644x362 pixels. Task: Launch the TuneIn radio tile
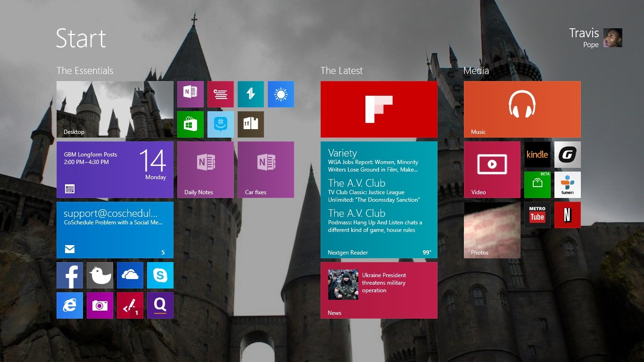[568, 185]
